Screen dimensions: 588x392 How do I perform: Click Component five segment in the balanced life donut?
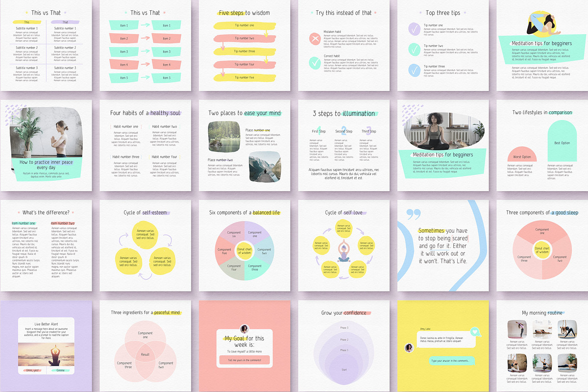click(x=224, y=251)
